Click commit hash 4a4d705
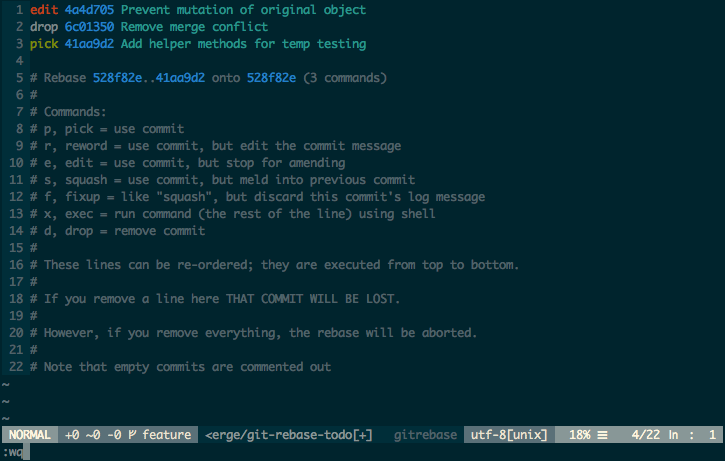 pos(89,10)
